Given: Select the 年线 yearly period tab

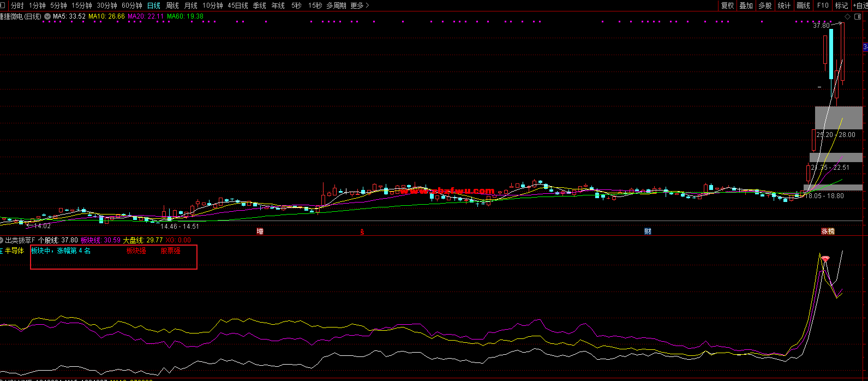Looking at the screenshot, I should 278,5.
